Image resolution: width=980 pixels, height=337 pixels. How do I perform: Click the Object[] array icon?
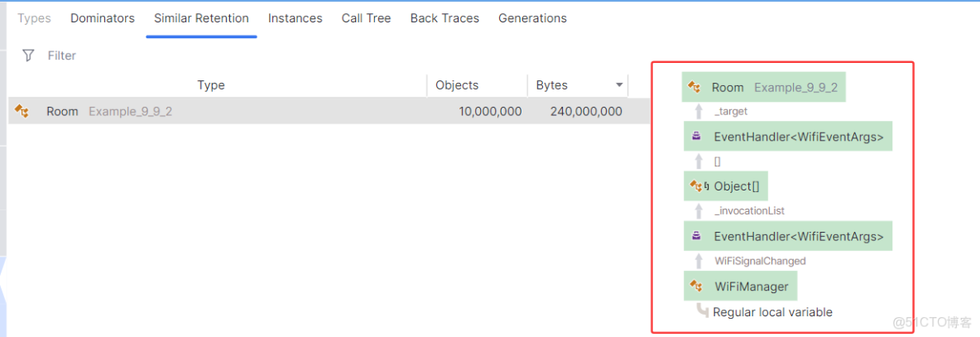[699, 185]
